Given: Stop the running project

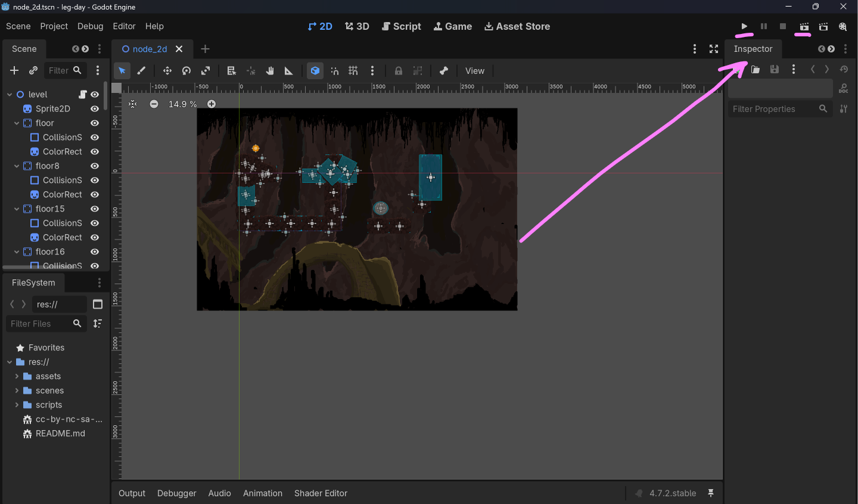Looking at the screenshot, I should coord(783,26).
